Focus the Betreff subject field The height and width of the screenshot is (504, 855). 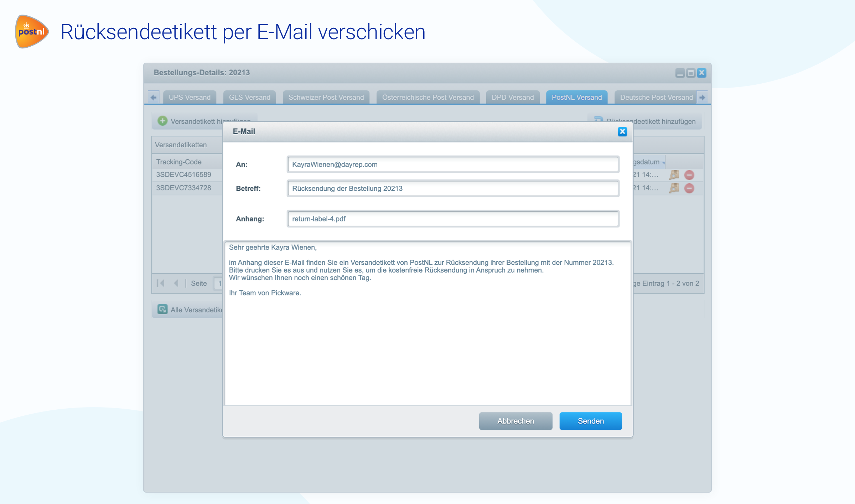(x=453, y=188)
